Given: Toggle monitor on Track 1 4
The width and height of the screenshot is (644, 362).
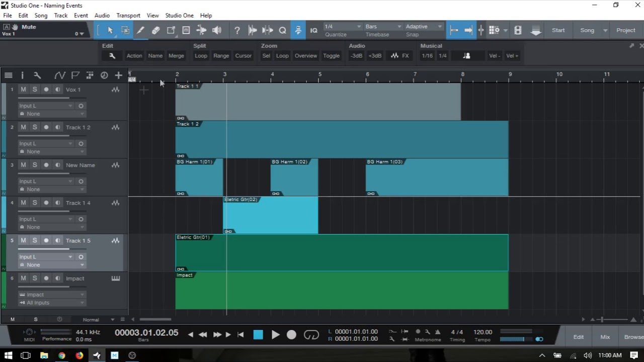Looking at the screenshot, I should (57, 203).
